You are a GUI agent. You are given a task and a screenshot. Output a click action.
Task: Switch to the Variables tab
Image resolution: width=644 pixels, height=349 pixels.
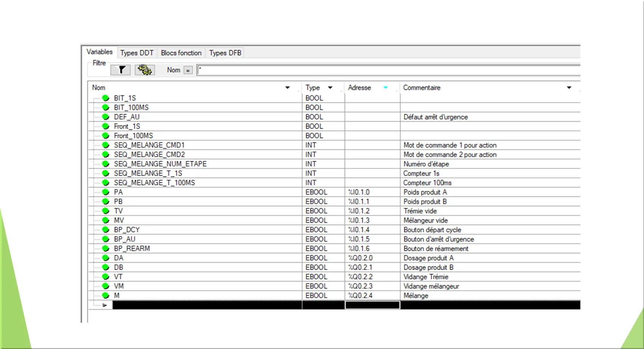[100, 52]
